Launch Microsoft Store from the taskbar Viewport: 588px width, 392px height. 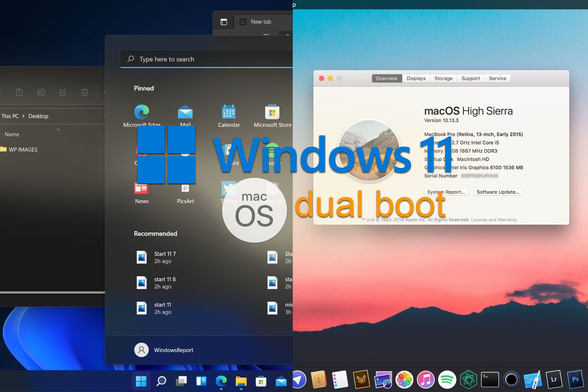click(x=261, y=381)
